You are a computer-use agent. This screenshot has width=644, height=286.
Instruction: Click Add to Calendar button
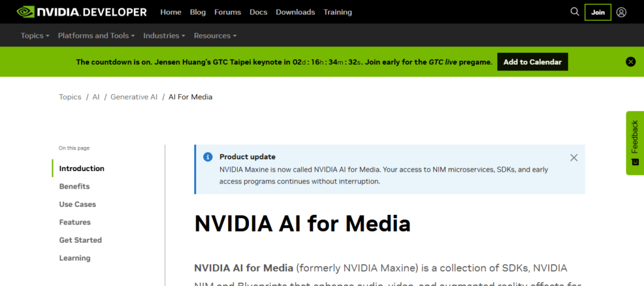click(x=532, y=62)
